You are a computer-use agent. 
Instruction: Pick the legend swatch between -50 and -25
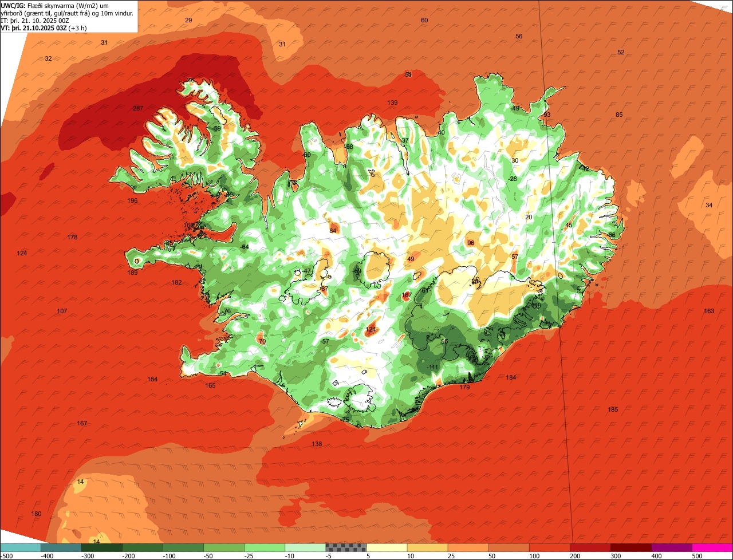coord(224,547)
